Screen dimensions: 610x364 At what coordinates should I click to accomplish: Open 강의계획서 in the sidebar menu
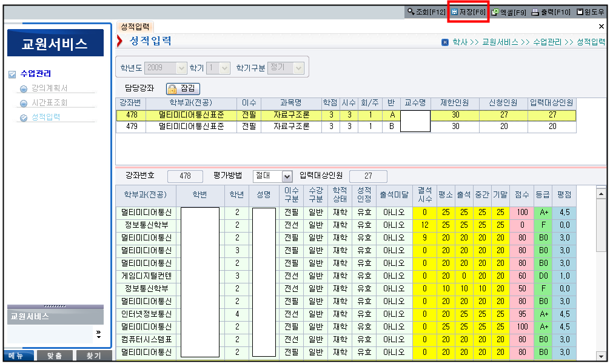click(49, 88)
